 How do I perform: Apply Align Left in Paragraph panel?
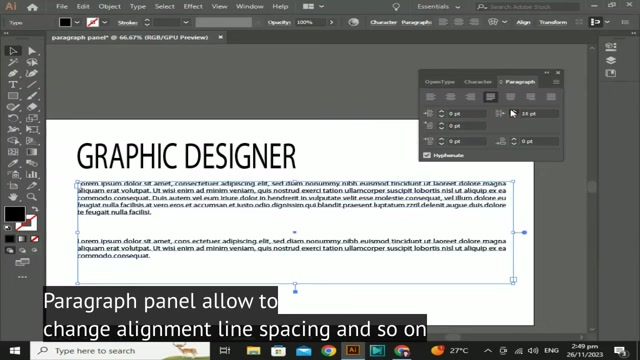(x=431, y=97)
